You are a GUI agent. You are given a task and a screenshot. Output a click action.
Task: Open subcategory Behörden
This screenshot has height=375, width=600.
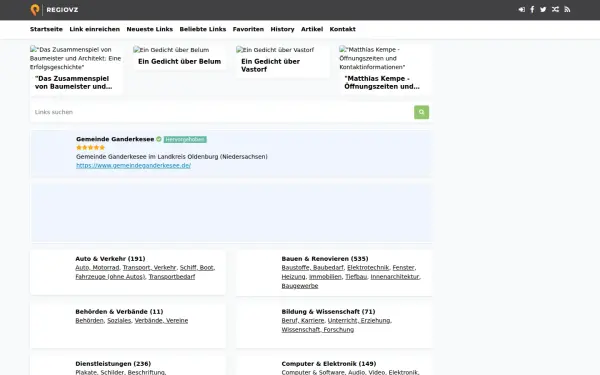pyautogui.click(x=90, y=321)
